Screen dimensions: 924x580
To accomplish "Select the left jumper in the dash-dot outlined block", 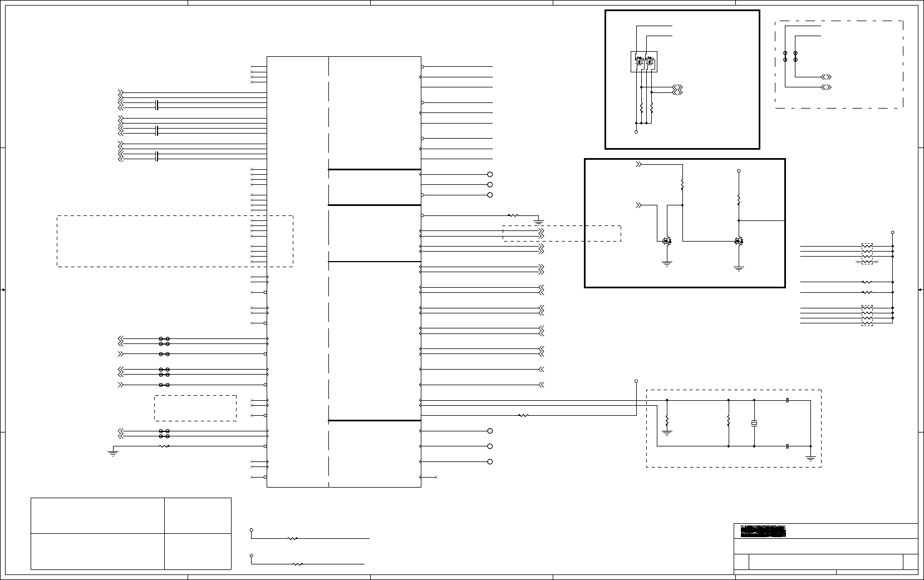I will [785, 56].
